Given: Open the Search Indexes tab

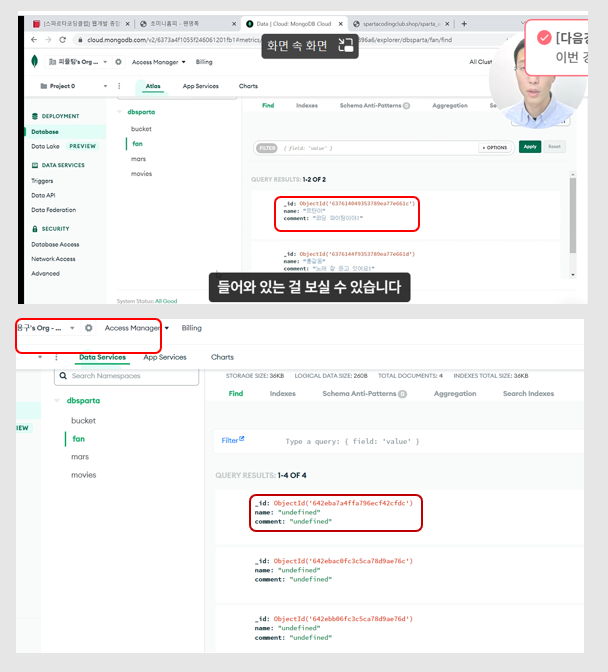Looking at the screenshot, I should coord(528,393).
